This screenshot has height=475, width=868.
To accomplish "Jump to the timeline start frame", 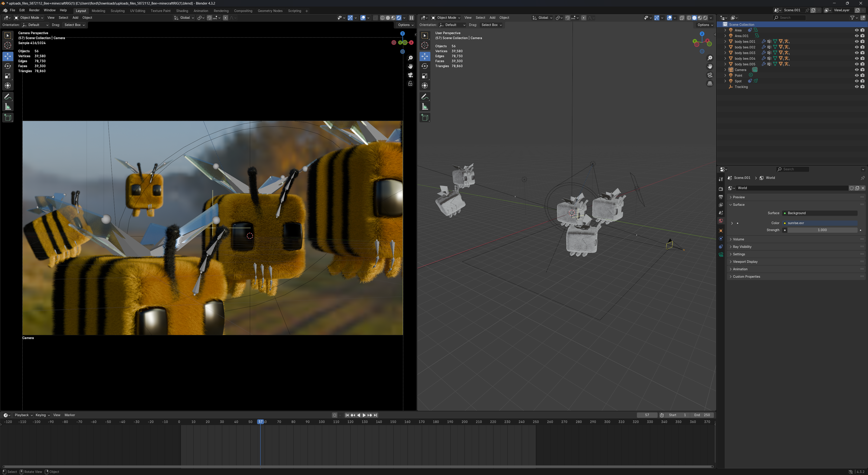I will [347, 415].
